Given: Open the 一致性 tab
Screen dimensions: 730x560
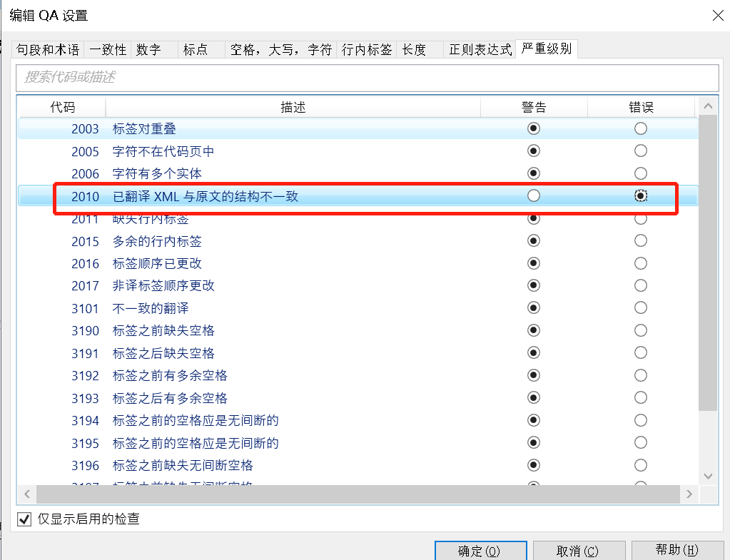Looking at the screenshot, I should [x=108, y=49].
